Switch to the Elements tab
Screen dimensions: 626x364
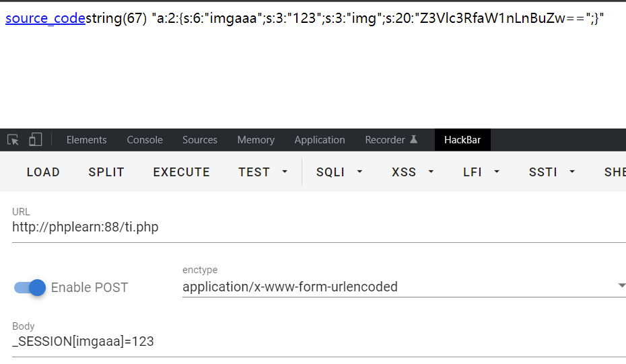(86, 140)
